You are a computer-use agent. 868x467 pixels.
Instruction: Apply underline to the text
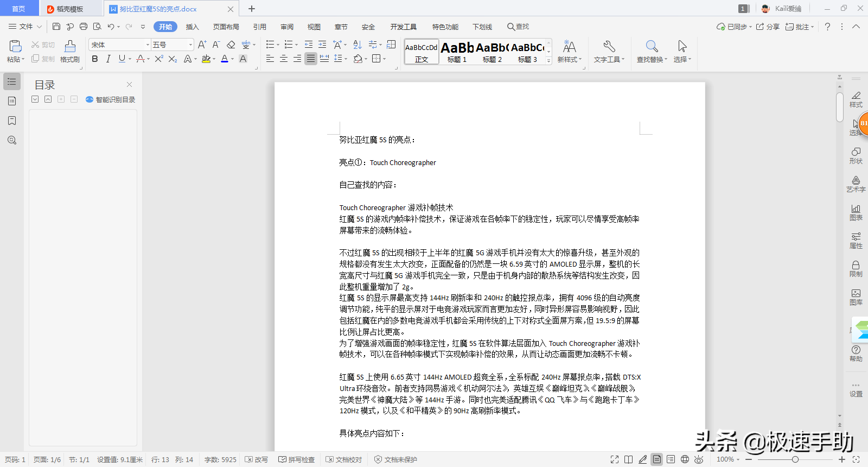[x=122, y=59]
